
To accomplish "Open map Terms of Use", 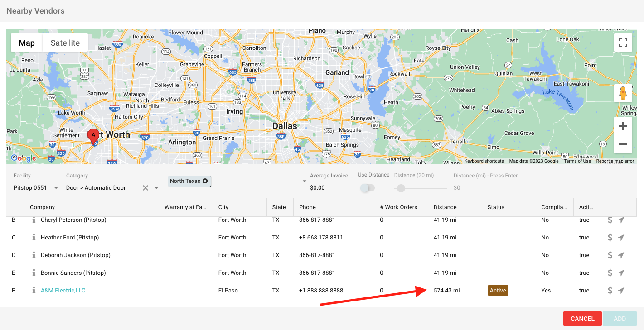I will coord(577,161).
